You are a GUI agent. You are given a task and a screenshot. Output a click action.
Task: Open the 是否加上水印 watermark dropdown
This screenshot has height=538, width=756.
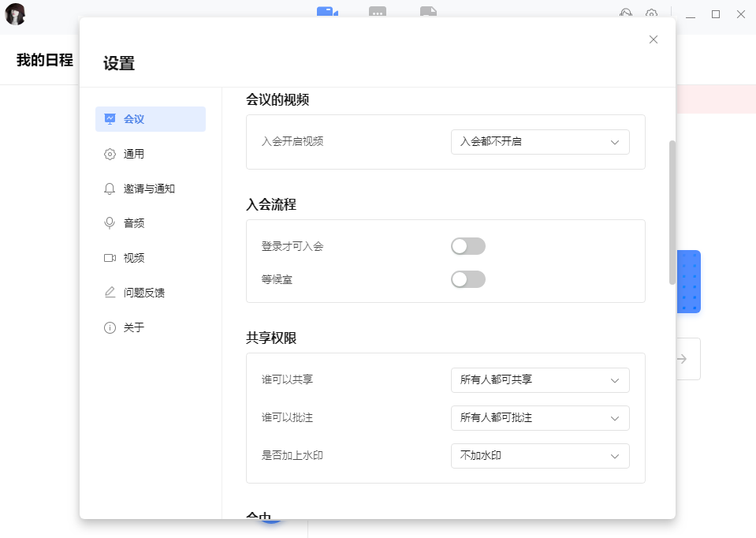click(539, 456)
